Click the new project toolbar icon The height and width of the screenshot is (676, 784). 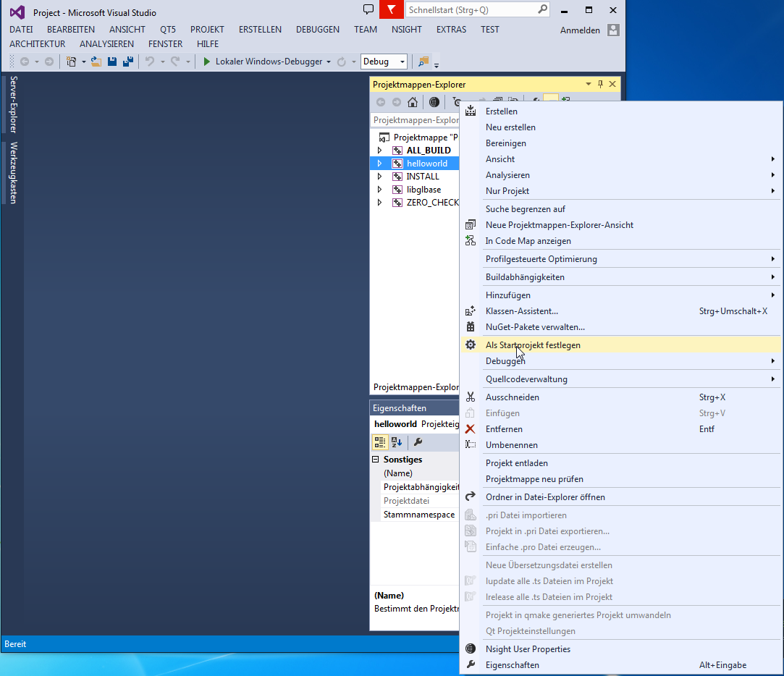(72, 62)
